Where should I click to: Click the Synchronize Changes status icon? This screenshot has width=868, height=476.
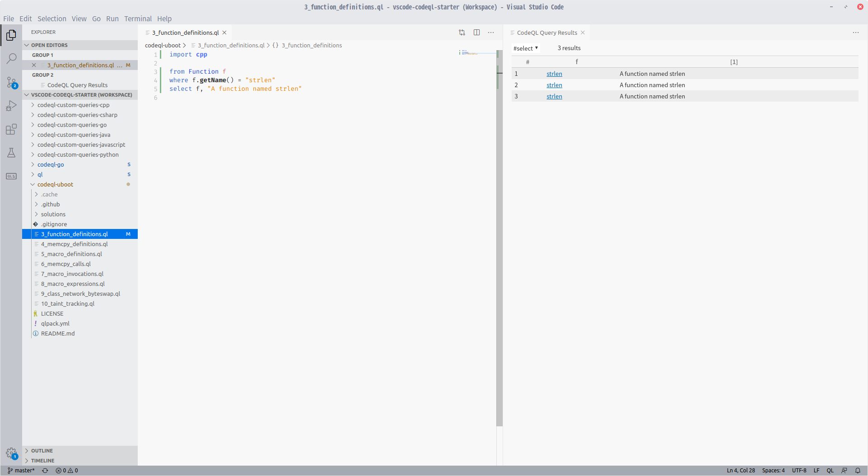pyautogui.click(x=45, y=471)
